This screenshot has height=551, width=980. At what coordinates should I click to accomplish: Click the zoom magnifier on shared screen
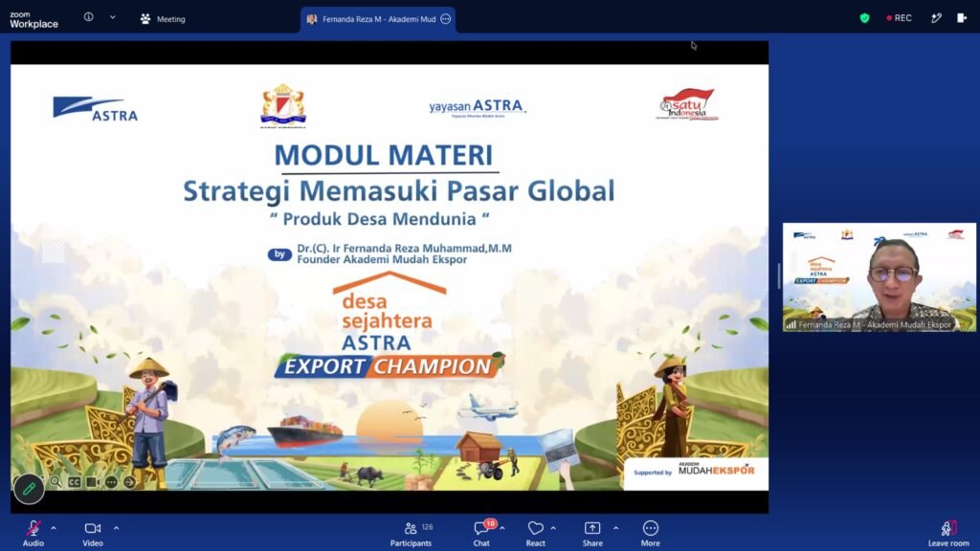[56, 482]
